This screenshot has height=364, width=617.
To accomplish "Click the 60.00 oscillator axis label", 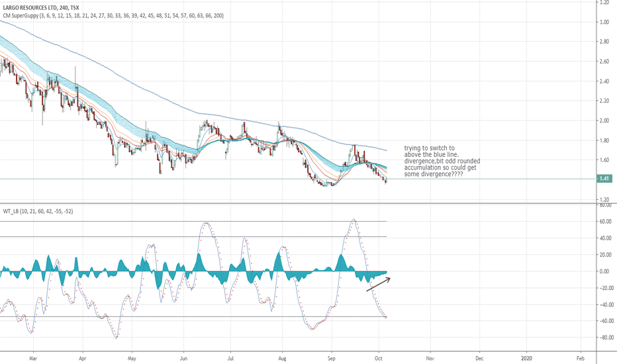I will (x=606, y=222).
